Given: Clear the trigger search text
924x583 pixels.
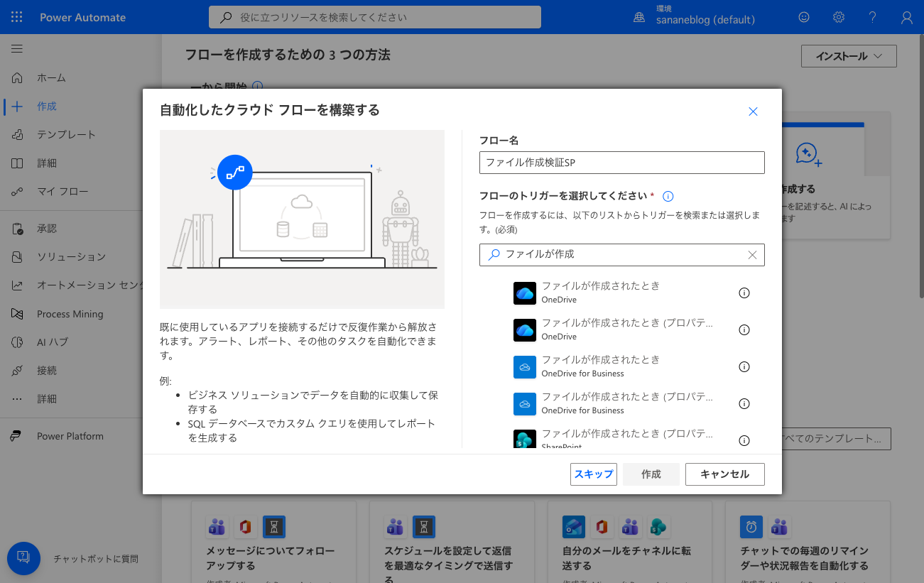Looking at the screenshot, I should pyautogui.click(x=753, y=255).
